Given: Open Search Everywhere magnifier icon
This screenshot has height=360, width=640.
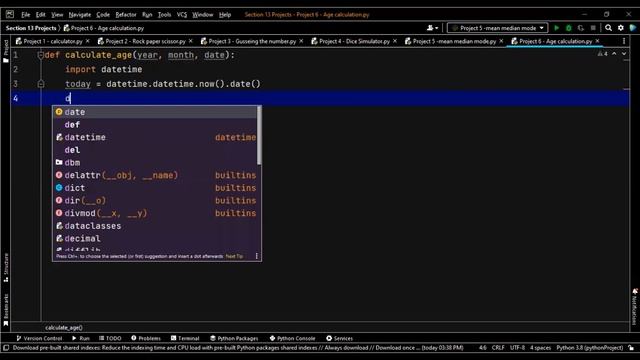Looking at the screenshot, I should pyautogui.click(x=608, y=28).
